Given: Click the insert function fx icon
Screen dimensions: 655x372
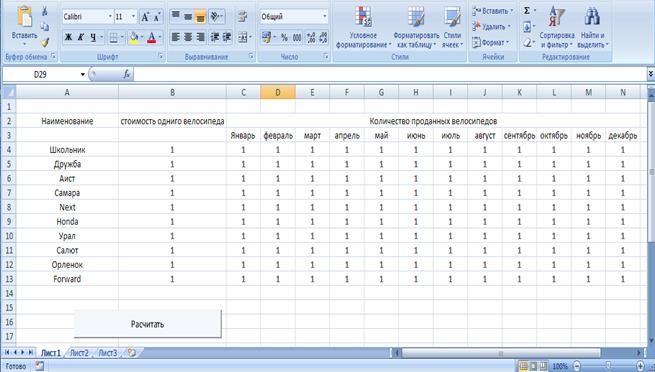Looking at the screenshot, I should pos(127,74).
